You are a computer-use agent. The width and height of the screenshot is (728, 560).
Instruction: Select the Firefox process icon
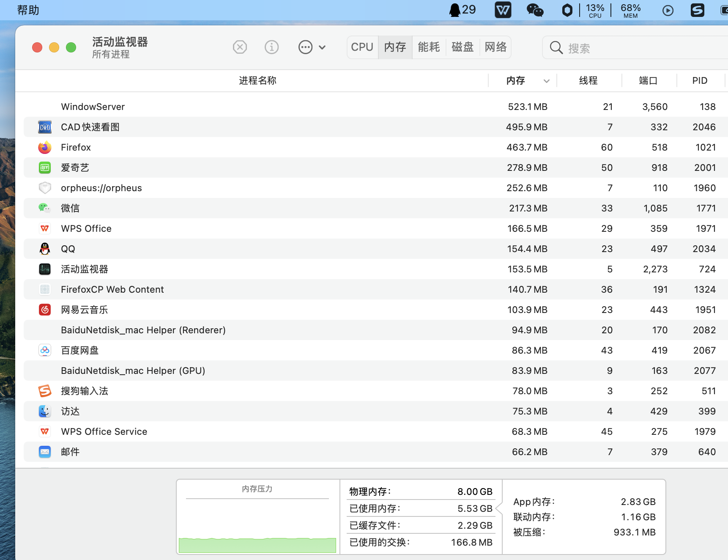[45, 147]
